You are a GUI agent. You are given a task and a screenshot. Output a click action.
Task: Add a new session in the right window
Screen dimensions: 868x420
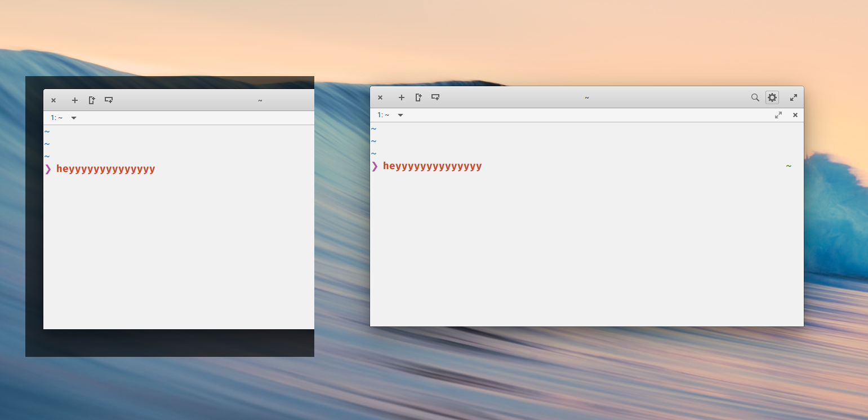click(402, 98)
